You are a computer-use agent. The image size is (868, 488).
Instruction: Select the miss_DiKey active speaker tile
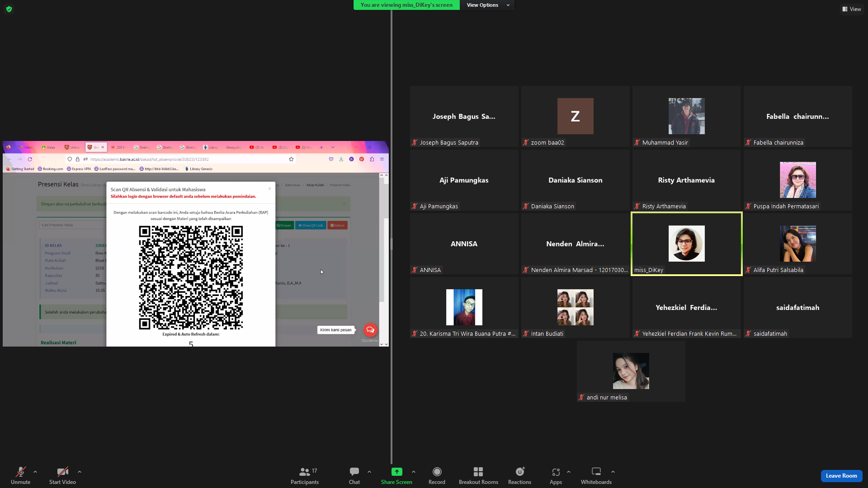(686, 244)
